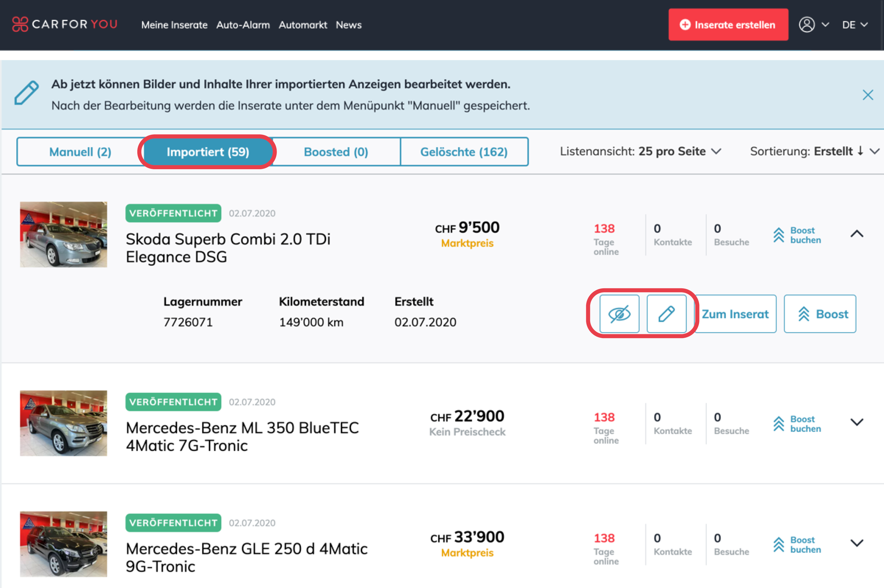The image size is (884, 588).
Task: Edit the Skoda Superb listing with pencil icon
Action: [667, 314]
